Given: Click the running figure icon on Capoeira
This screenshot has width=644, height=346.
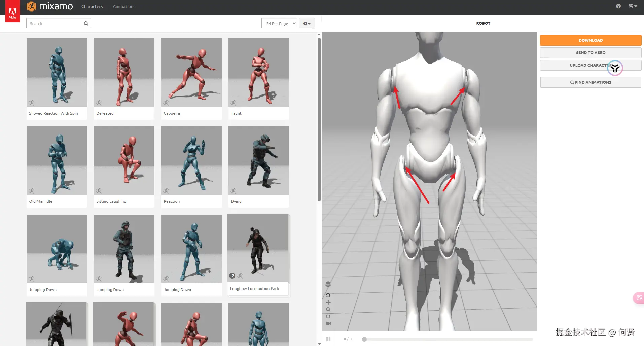Looking at the screenshot, I should (x=166, y=103).
